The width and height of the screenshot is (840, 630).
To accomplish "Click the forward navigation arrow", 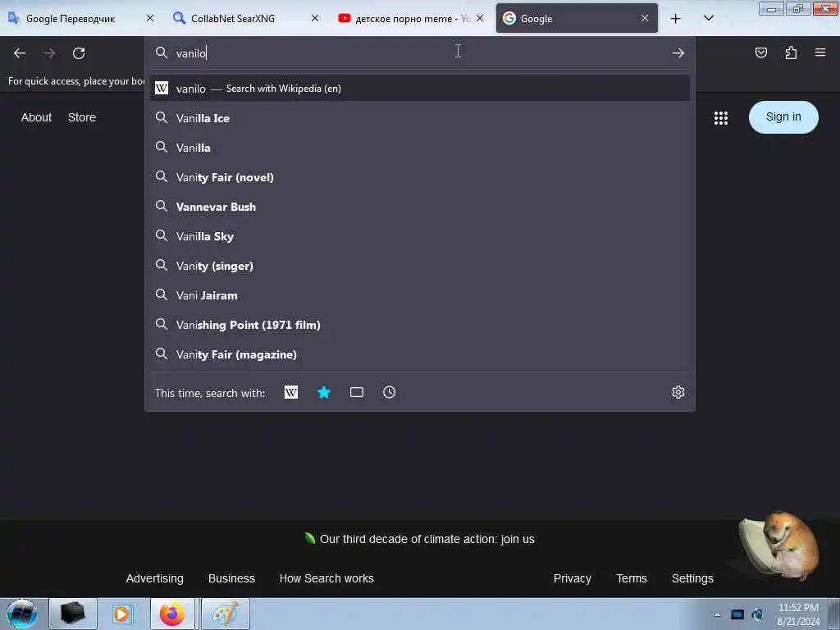I will point(49,53).
